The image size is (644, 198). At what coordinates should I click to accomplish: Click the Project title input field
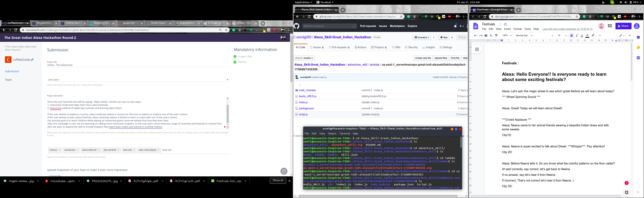click(x=138, y=65)
